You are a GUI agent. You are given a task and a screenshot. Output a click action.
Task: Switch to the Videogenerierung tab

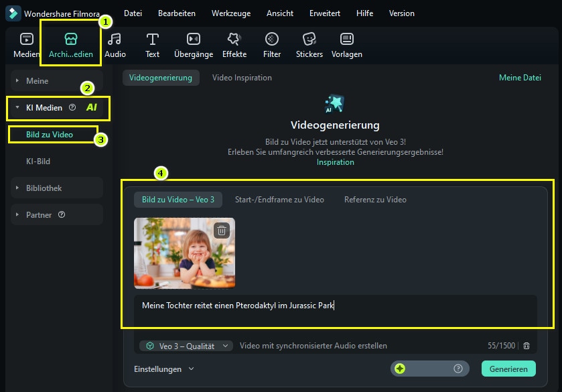(161, 78)
